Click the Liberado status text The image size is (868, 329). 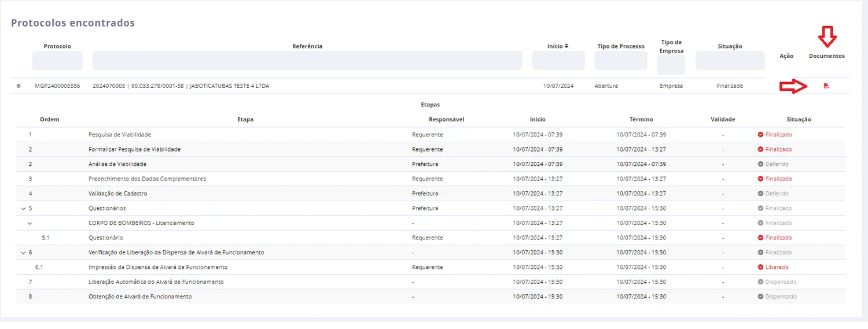[777, 267]
